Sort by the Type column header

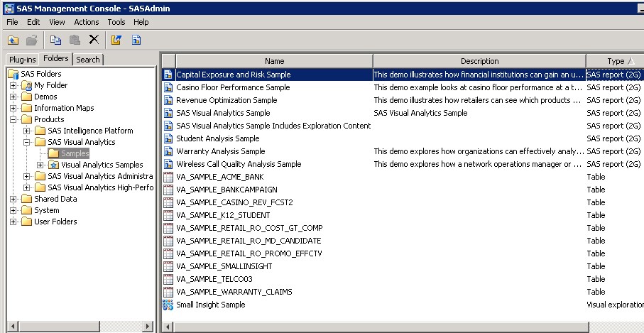coord(616,61)
